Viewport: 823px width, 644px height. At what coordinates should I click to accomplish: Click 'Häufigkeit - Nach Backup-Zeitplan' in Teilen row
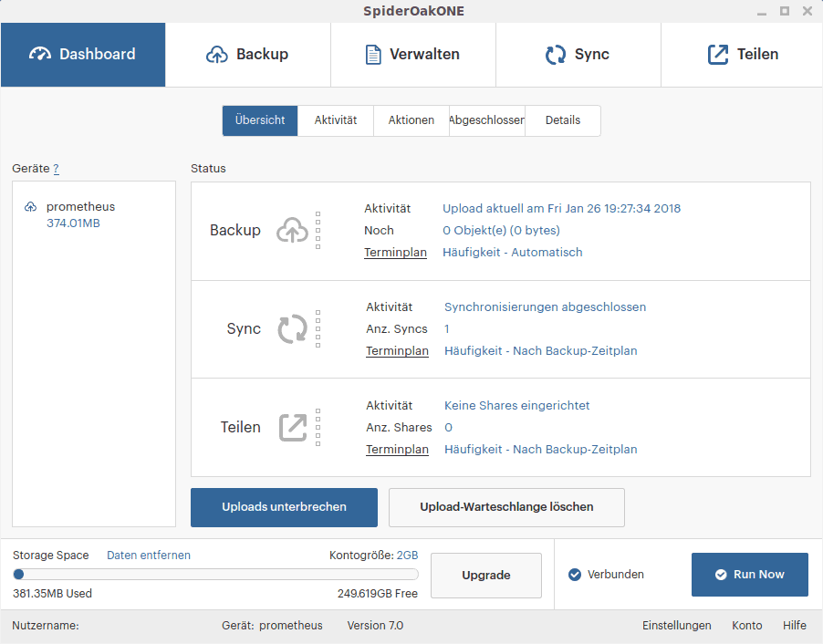[x=541, y=450]
